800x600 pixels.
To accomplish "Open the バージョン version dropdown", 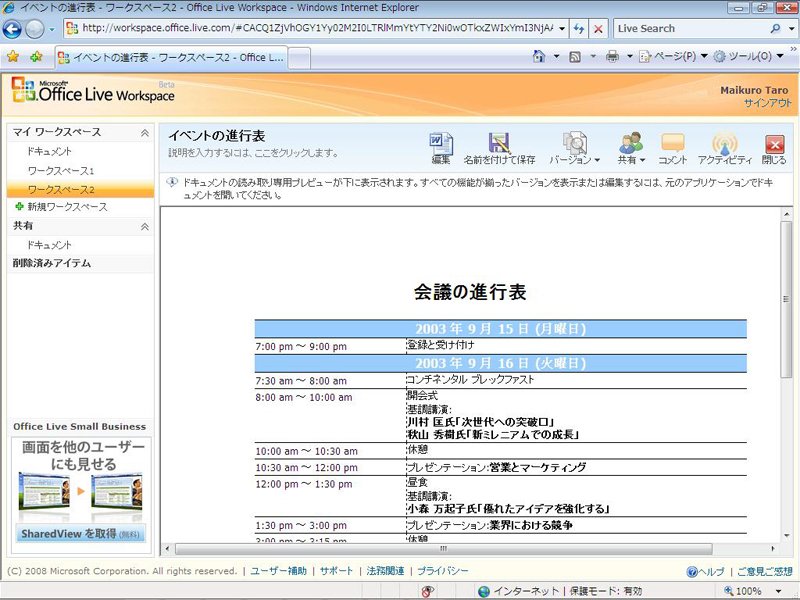I will [574, 148].
